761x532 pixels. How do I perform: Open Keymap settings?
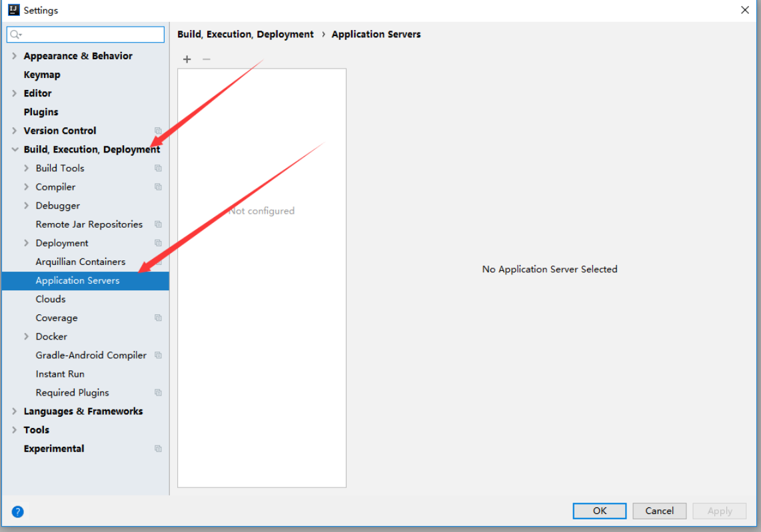42,75
